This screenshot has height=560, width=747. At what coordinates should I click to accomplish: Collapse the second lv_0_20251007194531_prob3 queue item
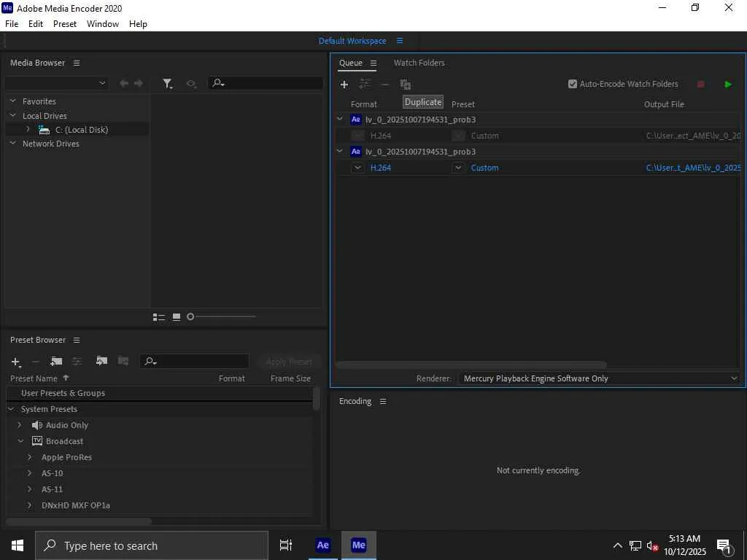point(340,151)
